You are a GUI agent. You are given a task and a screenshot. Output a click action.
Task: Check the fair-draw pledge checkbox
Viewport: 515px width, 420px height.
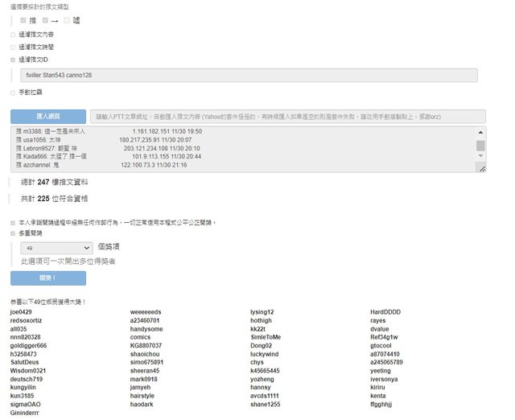(13, 222)
